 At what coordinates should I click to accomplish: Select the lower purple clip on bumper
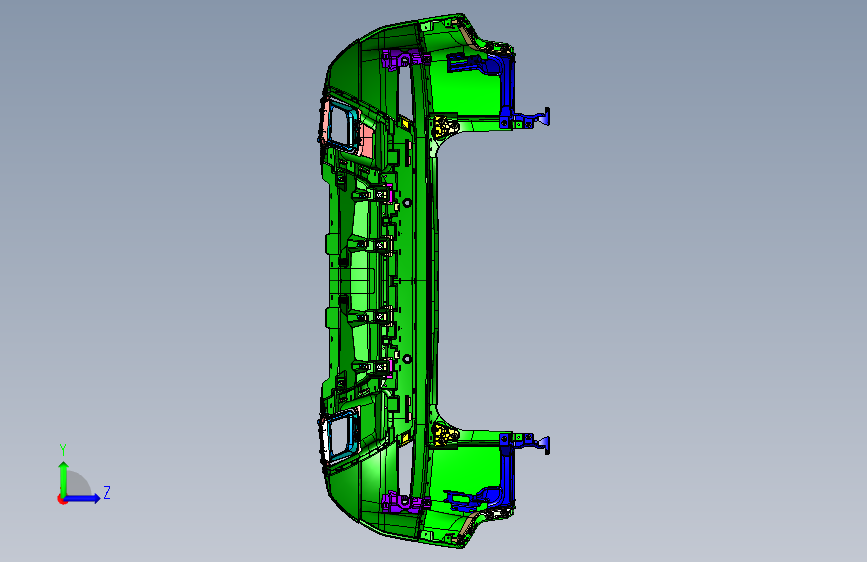405,502
